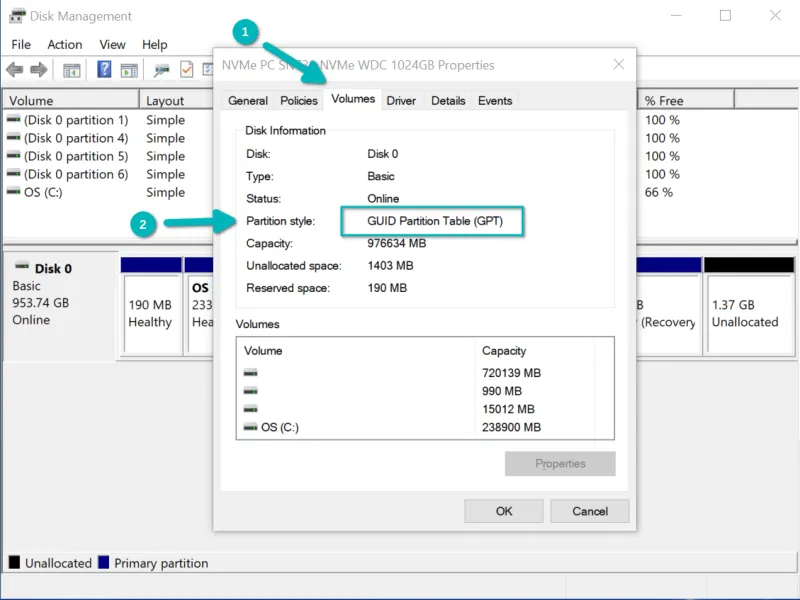Click Show/Hide Action Pane toolbar icon
Image resolution: width=800 pixels, height=600 pixels.
pyautogui.click(x=129, y=70)
